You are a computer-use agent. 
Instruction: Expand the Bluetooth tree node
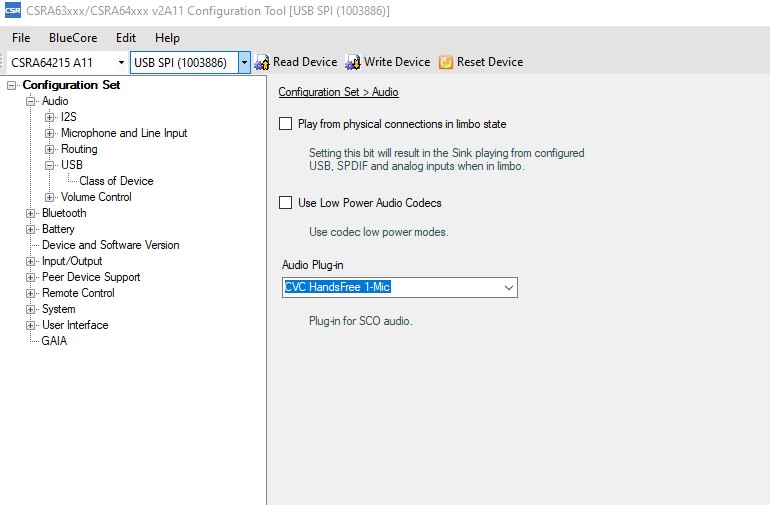[31, 213]
